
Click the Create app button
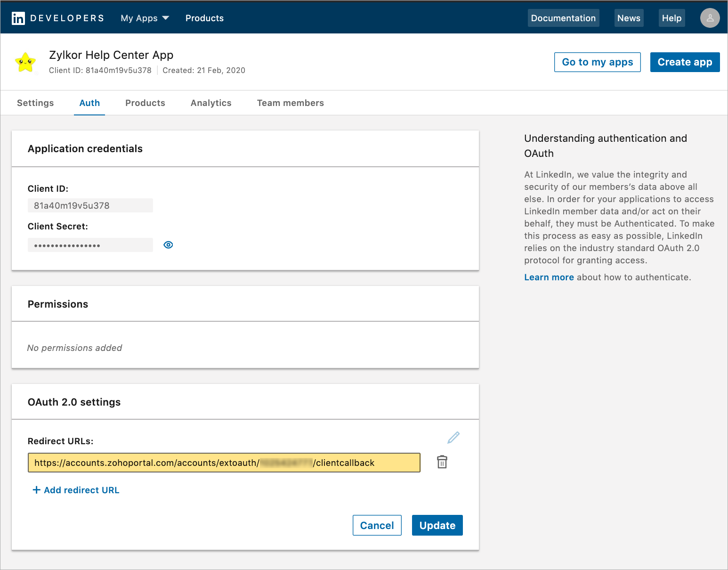pyautogui.click(x=684, y=62)
